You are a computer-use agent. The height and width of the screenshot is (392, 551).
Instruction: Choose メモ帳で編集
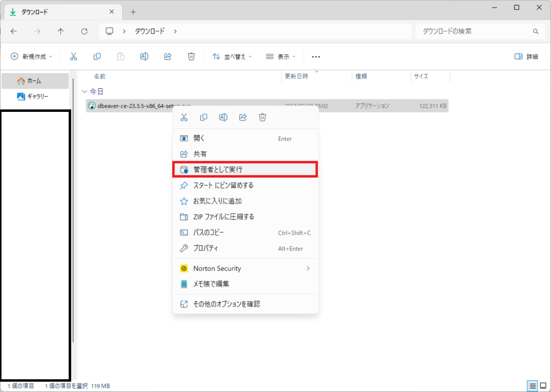coord(245,284)
